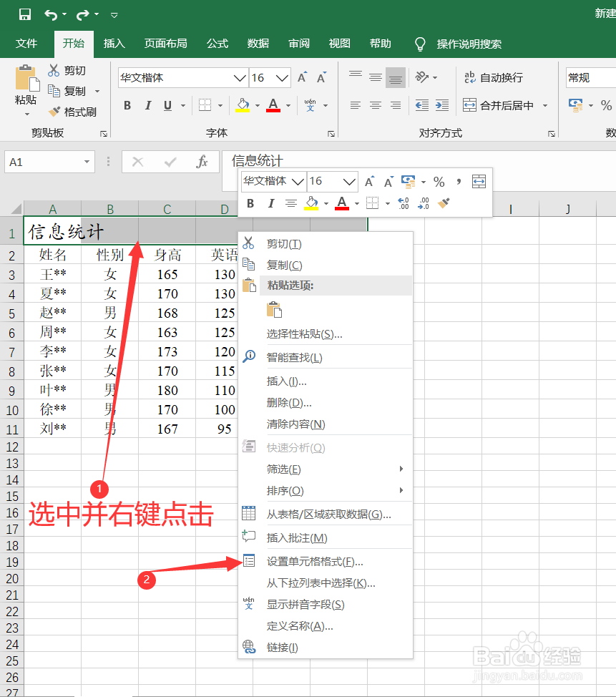Click the Copy (复制) icon on the ribbon
The height and width of the screenshot is (697, 616).
[x=54, y=91]
